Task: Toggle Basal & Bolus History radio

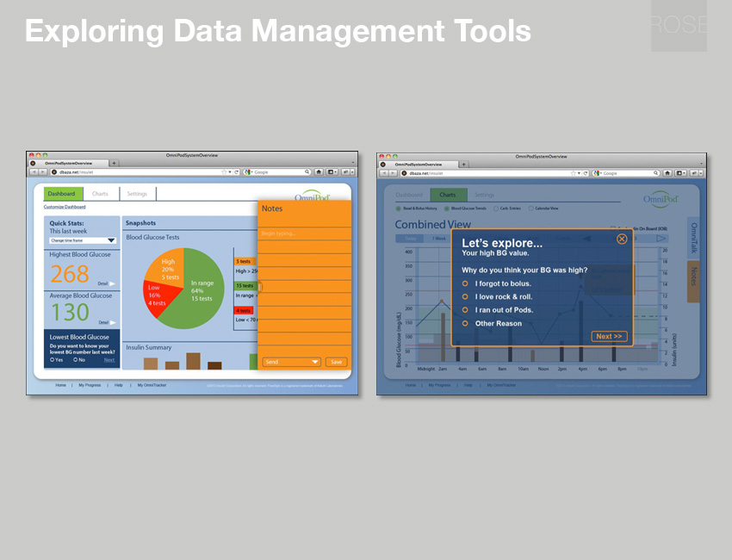Action: pos(399,208)
